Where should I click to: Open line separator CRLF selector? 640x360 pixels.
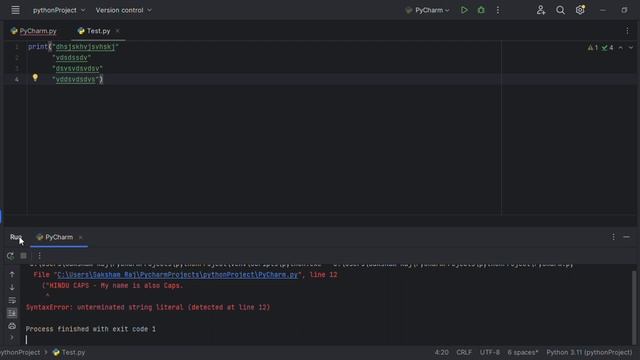pos(464,352)
